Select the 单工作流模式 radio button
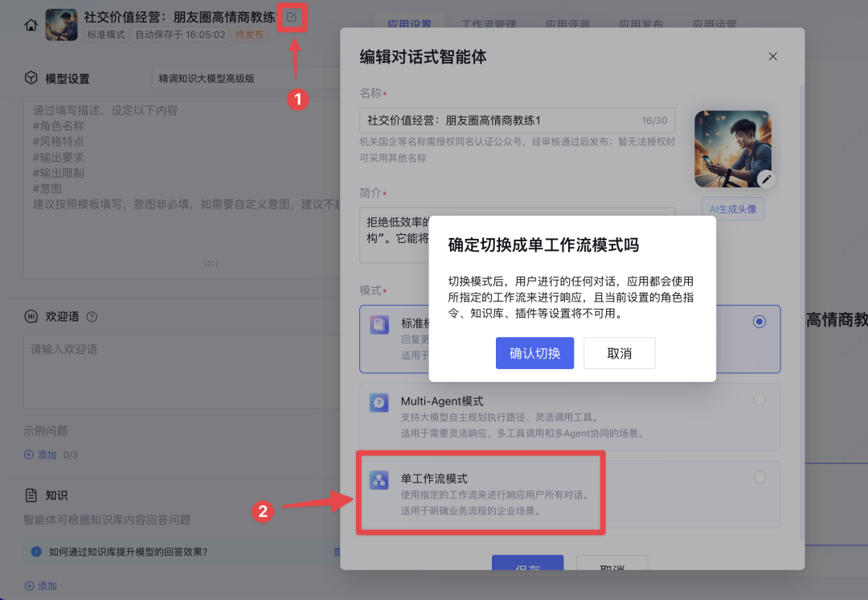Screen dimensions: 868x600 point(759,477)
